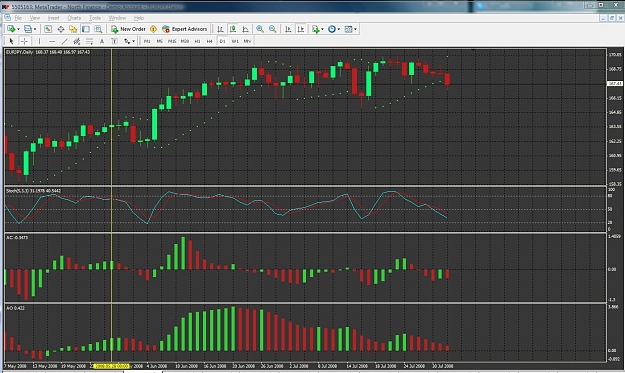625x373 pixels.
Task: Show the Navigator panel icon
Action: [73, 29]
